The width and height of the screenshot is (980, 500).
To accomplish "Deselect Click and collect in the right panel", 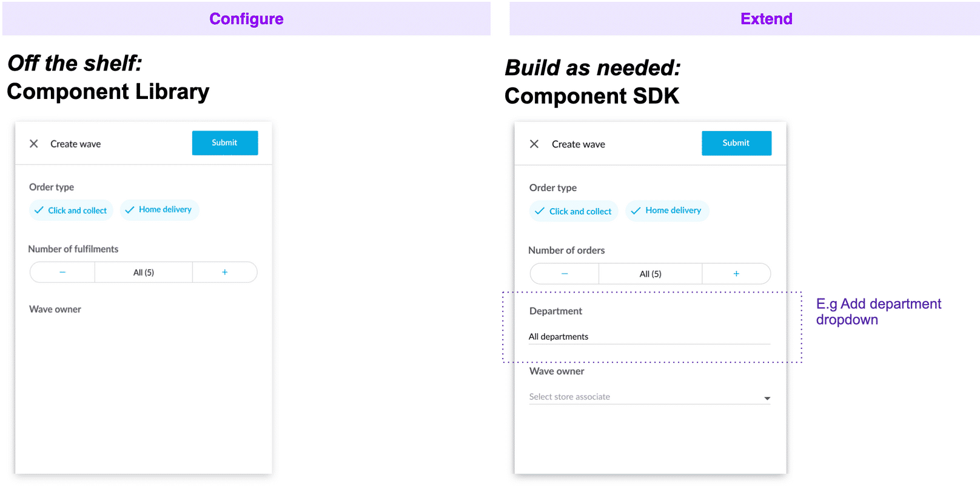I will click(573, 211).
